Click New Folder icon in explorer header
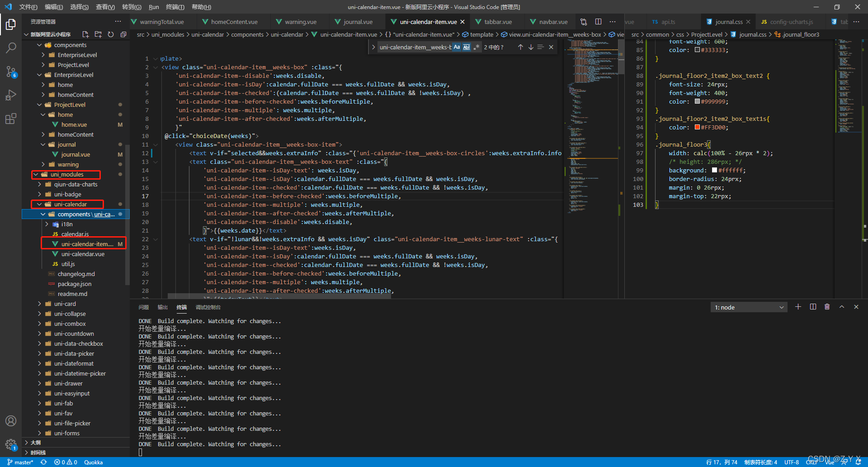The width and height of the screenshot is (868, 467). coord(98,34)
